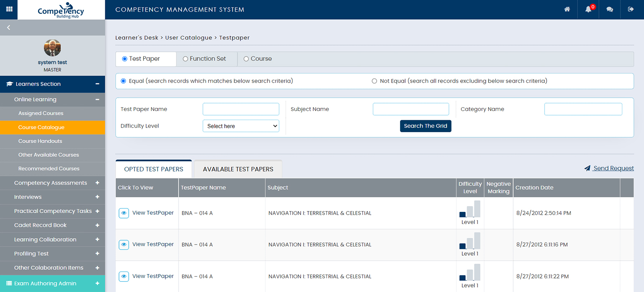Click the eye icon on first BNA – 014 A row
644x292 pixels.
(x=124, y=213)
